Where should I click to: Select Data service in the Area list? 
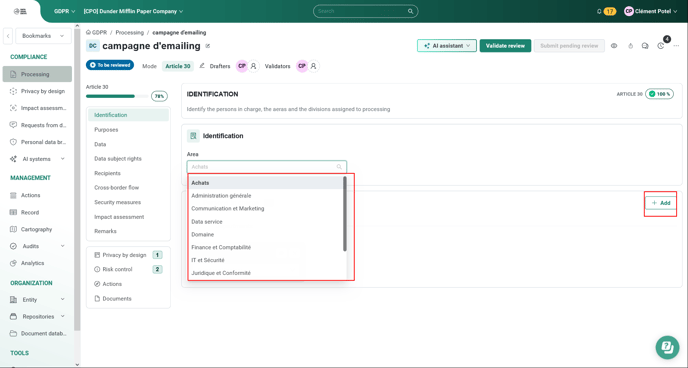(x=266, y=222)
